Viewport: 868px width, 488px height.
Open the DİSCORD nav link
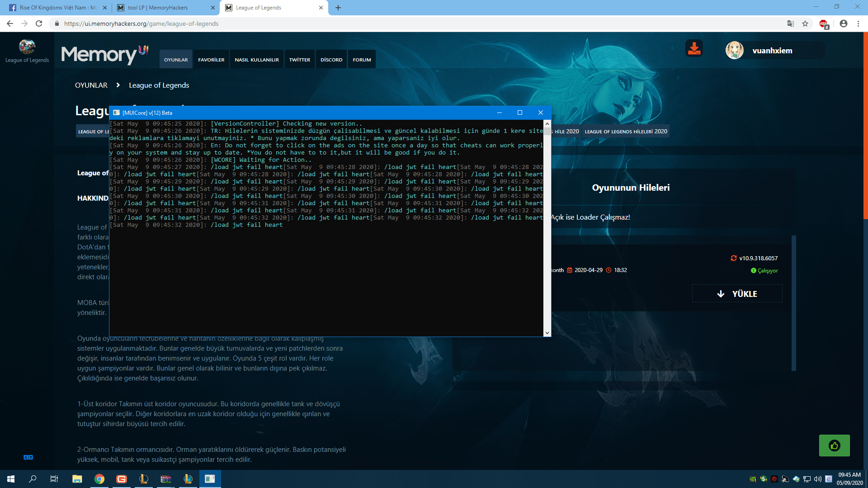click(x=331, y=60)
